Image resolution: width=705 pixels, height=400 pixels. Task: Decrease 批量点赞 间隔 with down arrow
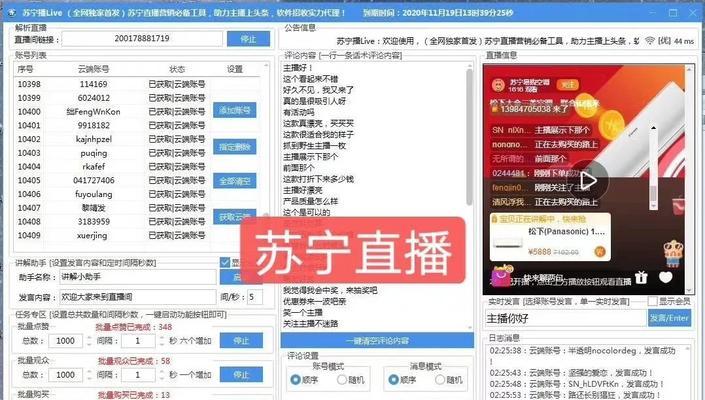point(161,344)
